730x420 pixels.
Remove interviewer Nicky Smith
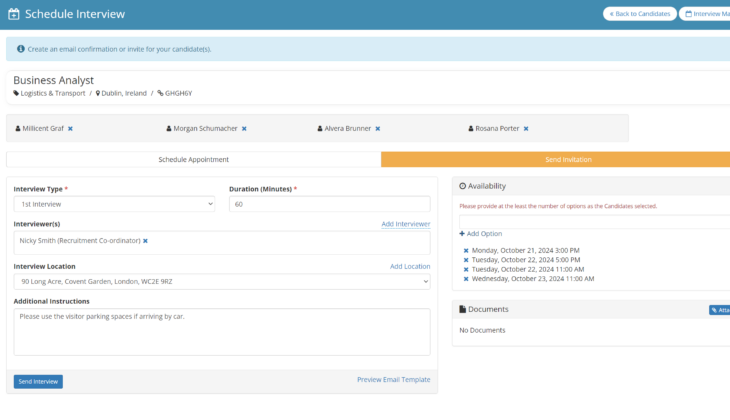coord(145,241)
